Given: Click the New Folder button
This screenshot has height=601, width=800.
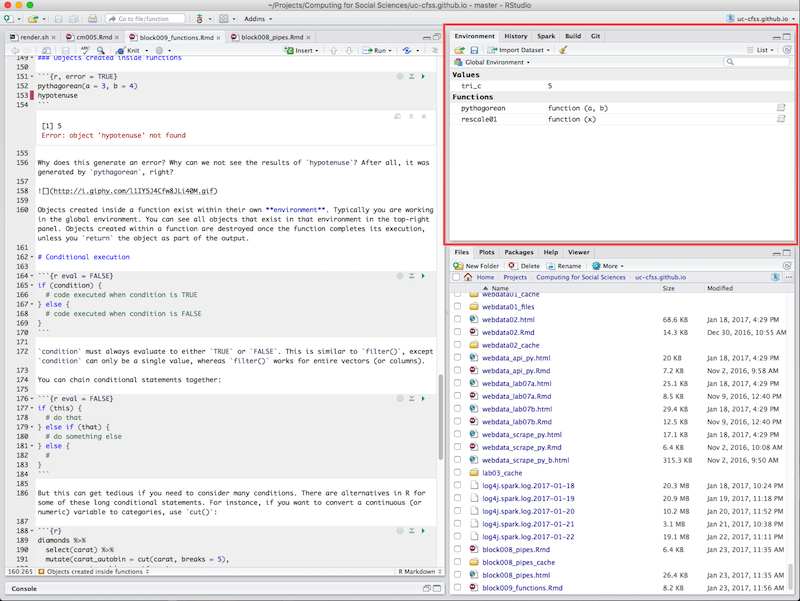Looking at the screenshot, I should point(476,266).
